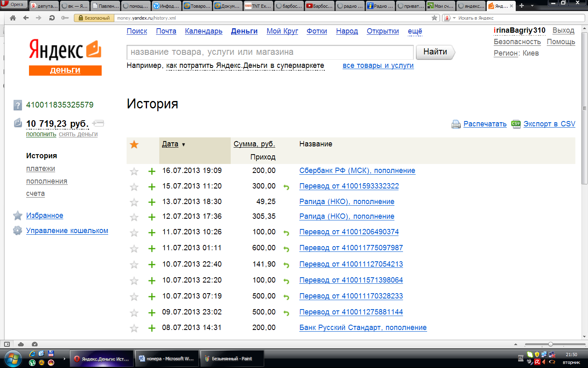Switch to the Барбос… YouTube tab
588x368 pixels.
(319, 6)
